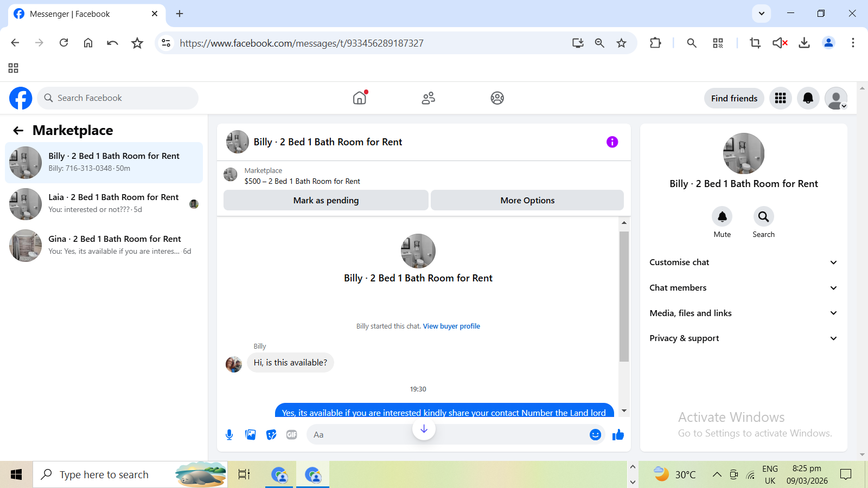This screenshot has width=868, height=488.
Task: Send a thumbs-up like
Action: 618,435
